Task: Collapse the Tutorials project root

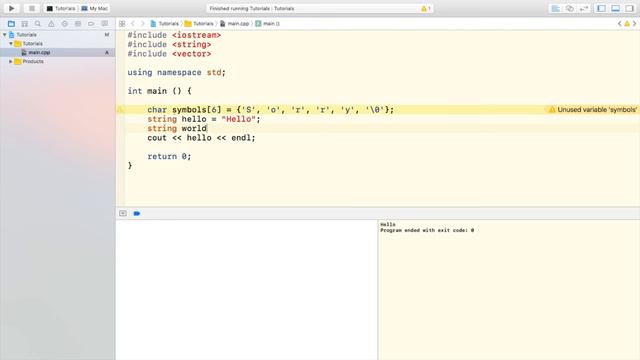Action: coord(4,35)
